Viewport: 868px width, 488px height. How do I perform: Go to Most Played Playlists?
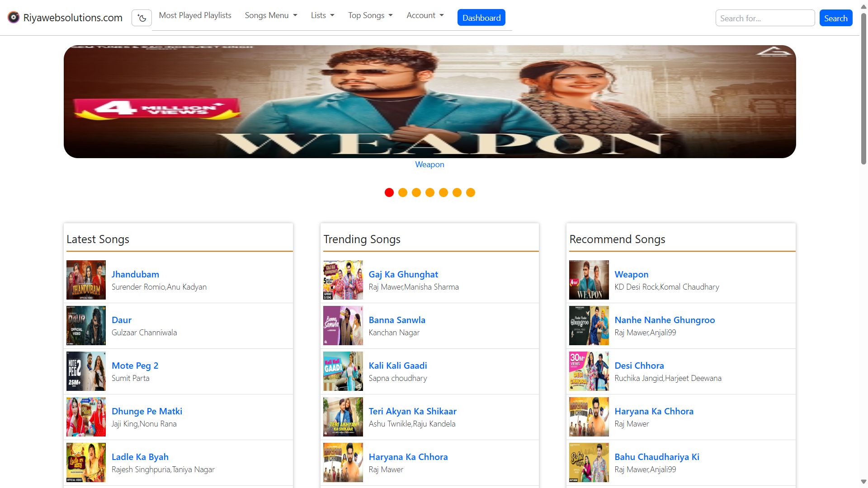[195, 15]
